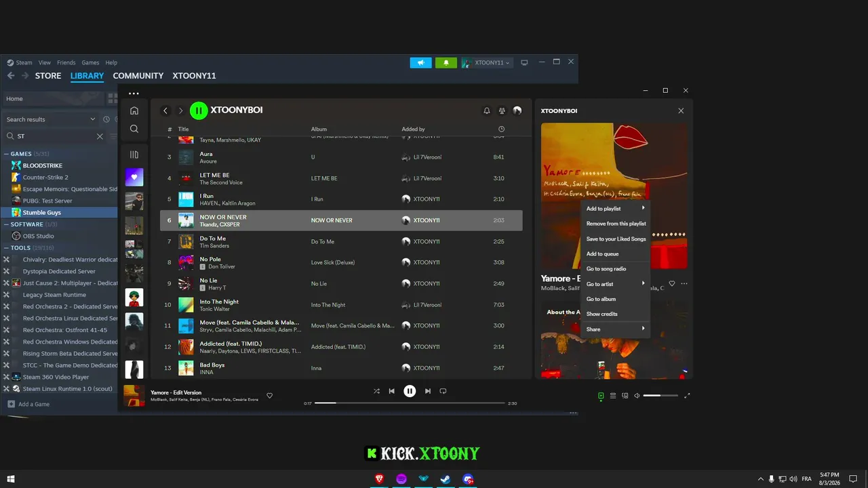This screenshot has height=488, width=868.
Task: Open the Search results dropdown in Steam library
Action: click(x=51, y=119)
